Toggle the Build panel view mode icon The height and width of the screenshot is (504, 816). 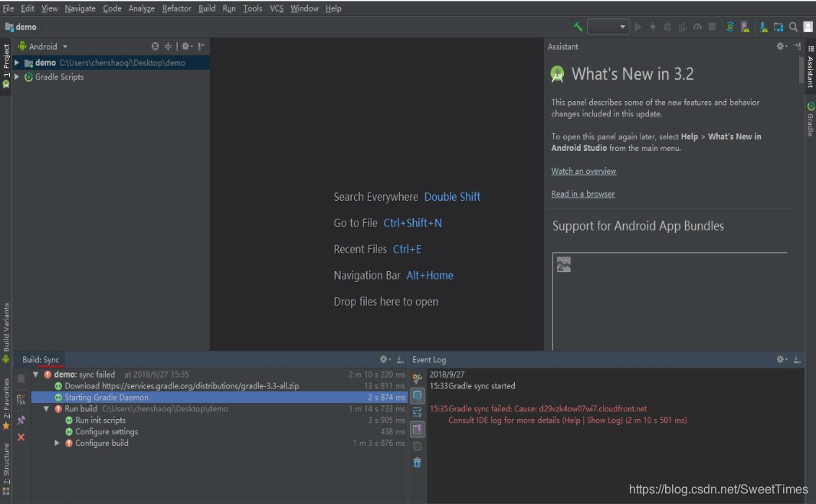click(21, 400)
